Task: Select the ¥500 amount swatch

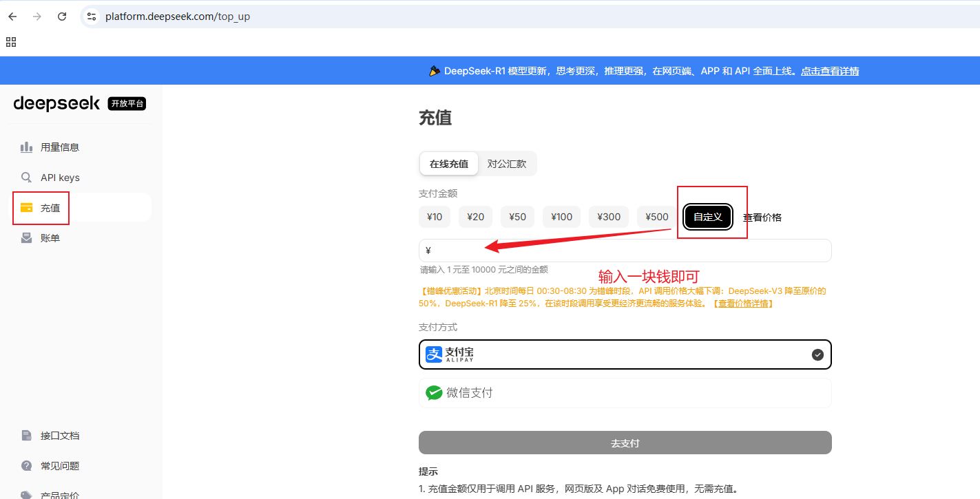Action: pos(656,216)
